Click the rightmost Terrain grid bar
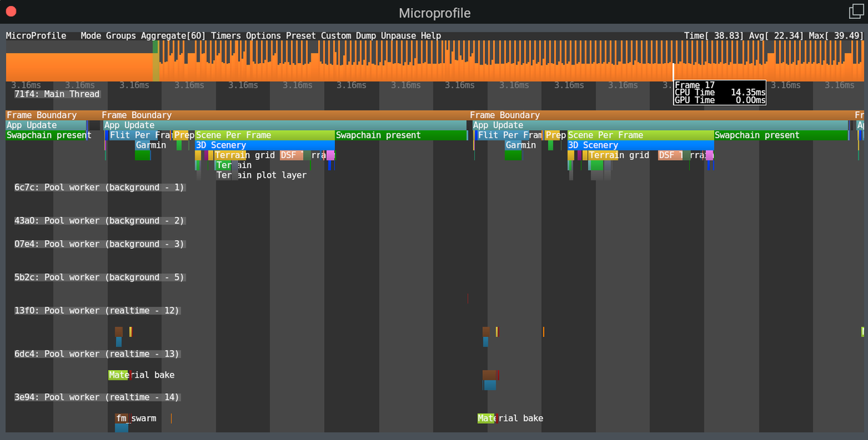868x440 pixels. tap(603, 155)
